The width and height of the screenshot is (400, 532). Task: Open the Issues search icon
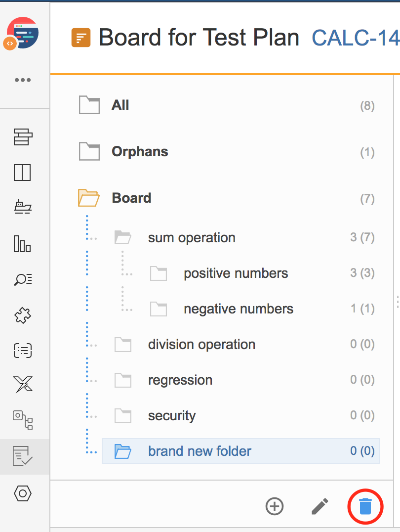(23, 279)
